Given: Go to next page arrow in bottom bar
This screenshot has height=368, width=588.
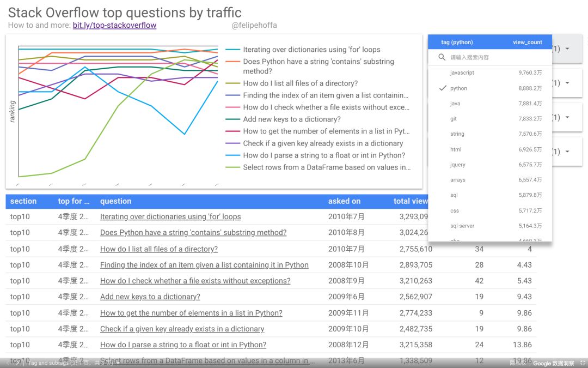Looking at the screenshot, I should click(17, 363).
